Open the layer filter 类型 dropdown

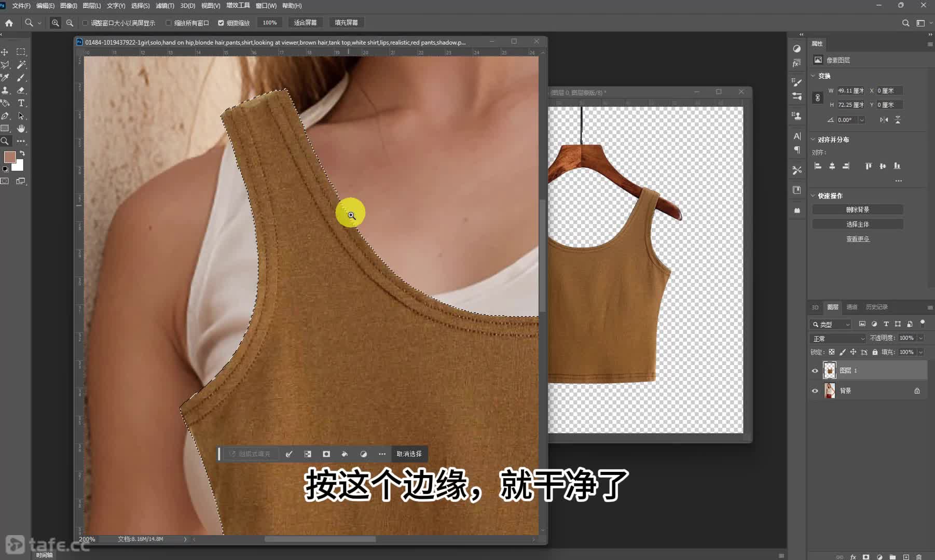831,324
